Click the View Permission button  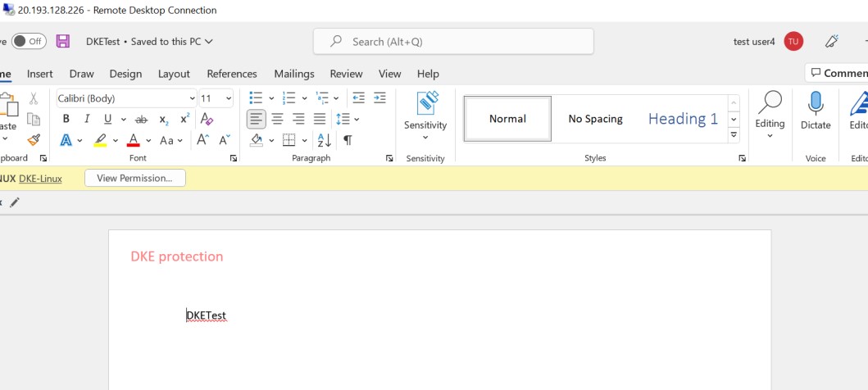(x=135, y=178)
